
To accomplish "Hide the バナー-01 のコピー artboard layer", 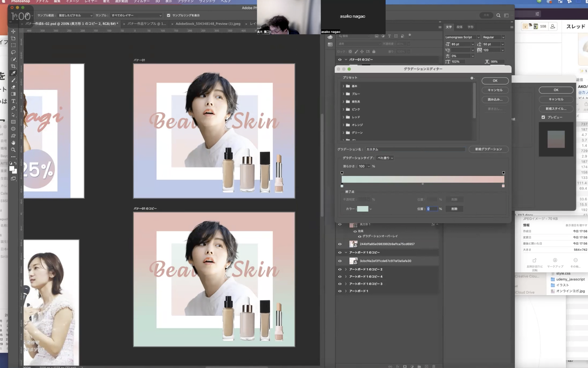I will (x=340, y=60).
